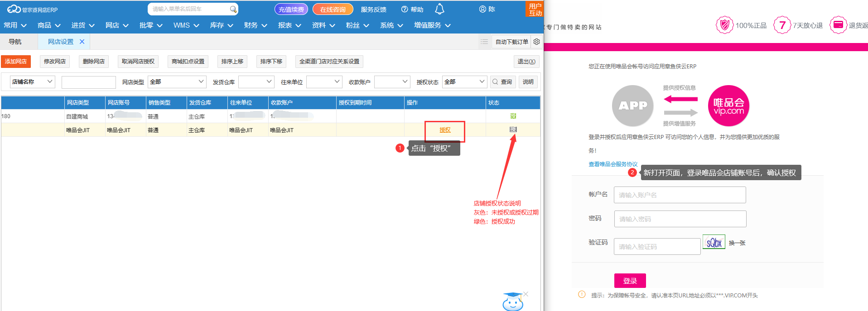The height and width of the screenshot is (311, 868).
Task: Click green status icon in 自建商城 row
Action: tap(513, 116)
